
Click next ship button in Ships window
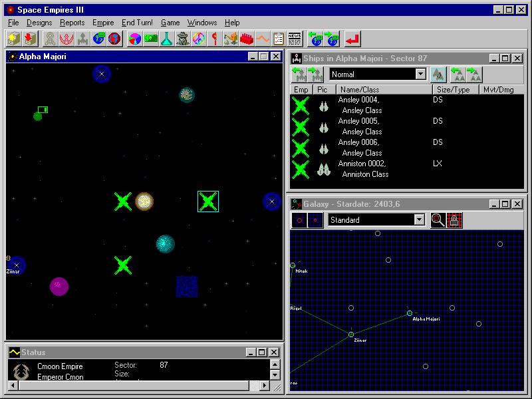point(315,74)
